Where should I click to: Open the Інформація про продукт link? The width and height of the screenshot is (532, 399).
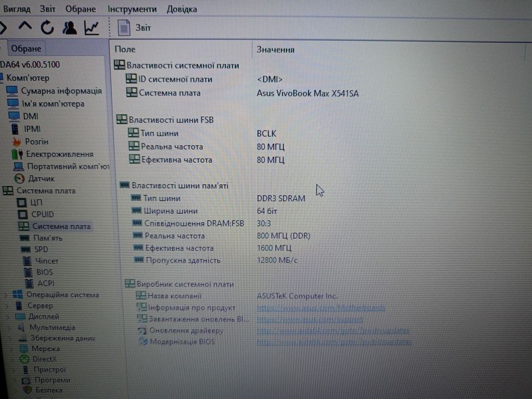click(x=321, y=308)
